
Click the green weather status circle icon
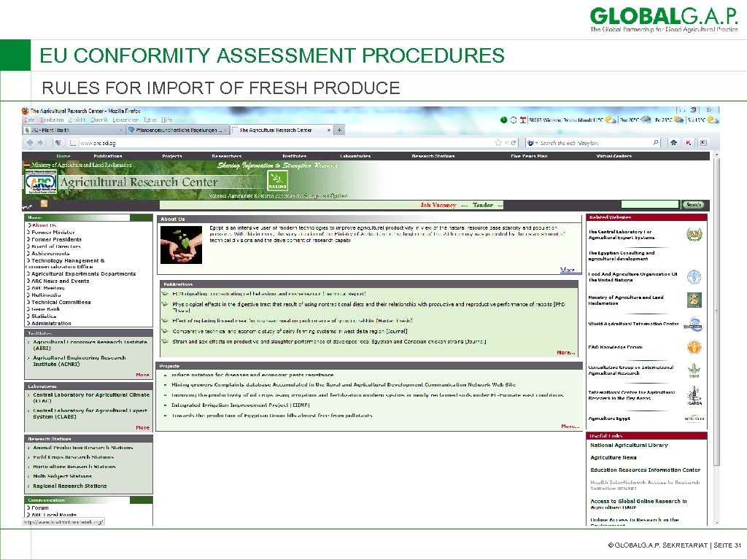click(x=503, y=120)
